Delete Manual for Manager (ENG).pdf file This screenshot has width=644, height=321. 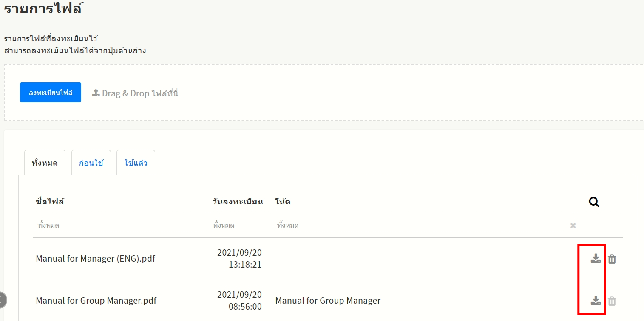click(x=612, y=259)
